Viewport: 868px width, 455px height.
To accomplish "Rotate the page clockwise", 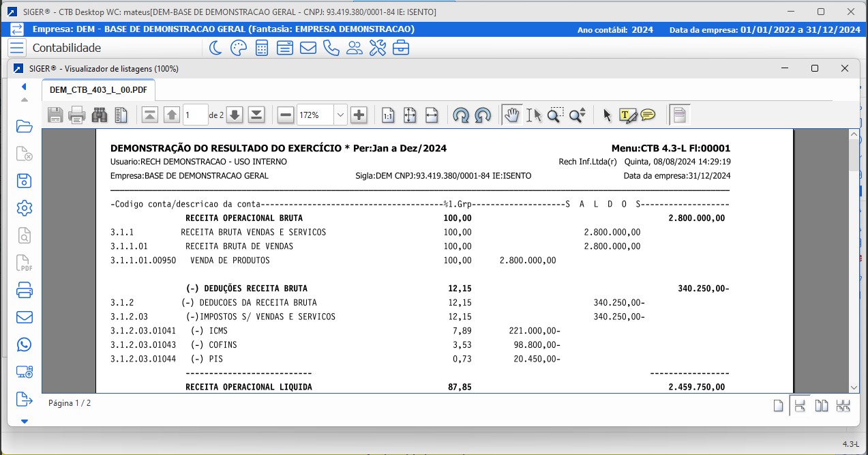I will click(x=461, y=115).
